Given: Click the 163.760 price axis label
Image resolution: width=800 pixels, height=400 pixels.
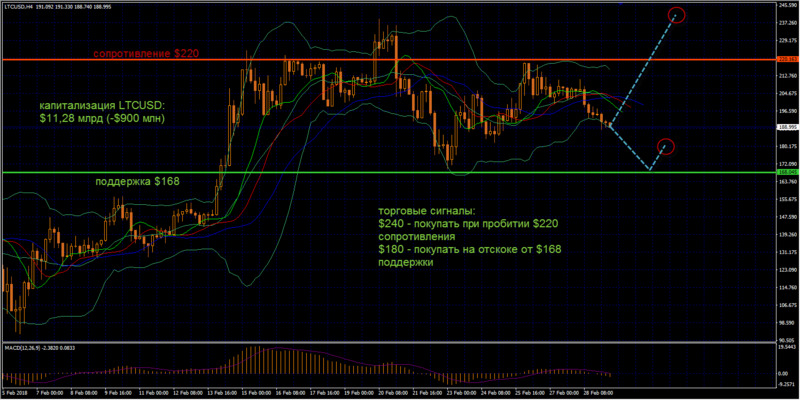Looking at the screenshot, I should pos(788,182).
